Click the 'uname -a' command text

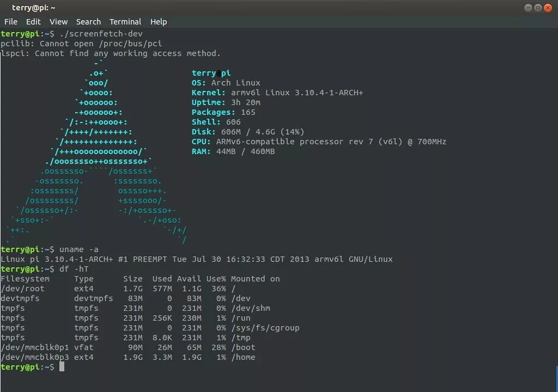(x=78, y=249)
